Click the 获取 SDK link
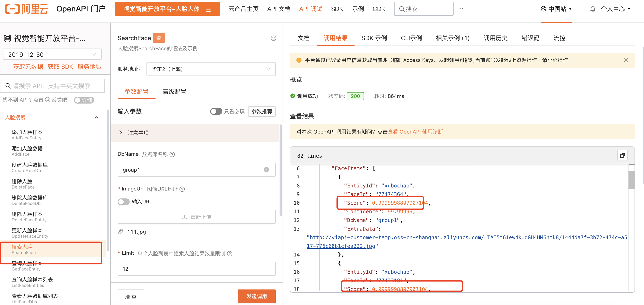The height and width of the screenshot is (305, 644). click(60, 67)
